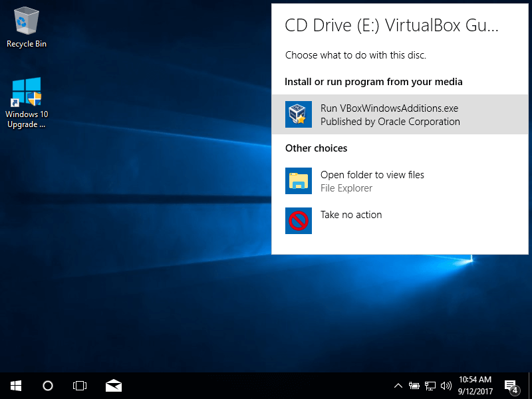Image resolution: width=532 pixels, height=399 pixels.
Task: Click the red no-action prohibition icon
Action: coord(298,221)
